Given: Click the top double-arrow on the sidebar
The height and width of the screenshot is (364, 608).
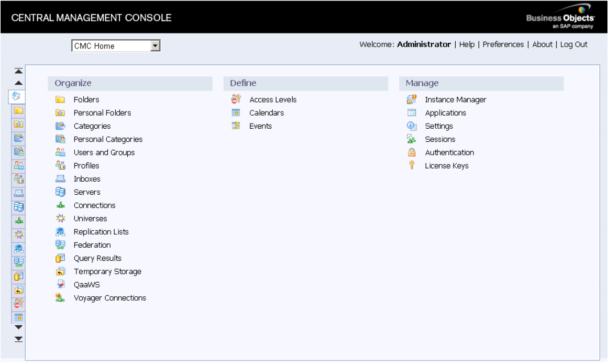Looking at the screenshot, I should tap(18, 69).
